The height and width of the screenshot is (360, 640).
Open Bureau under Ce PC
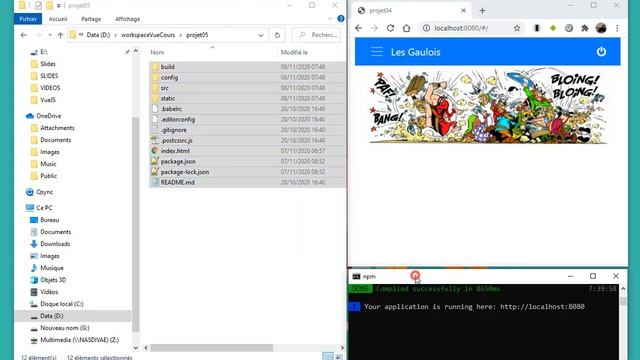[x=49, y=220]
